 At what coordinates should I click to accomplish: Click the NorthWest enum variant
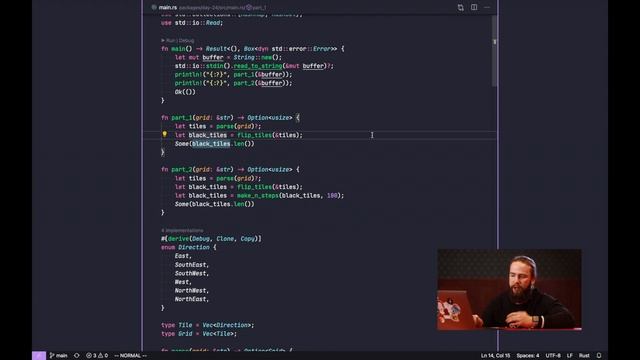tap(191, 291)
